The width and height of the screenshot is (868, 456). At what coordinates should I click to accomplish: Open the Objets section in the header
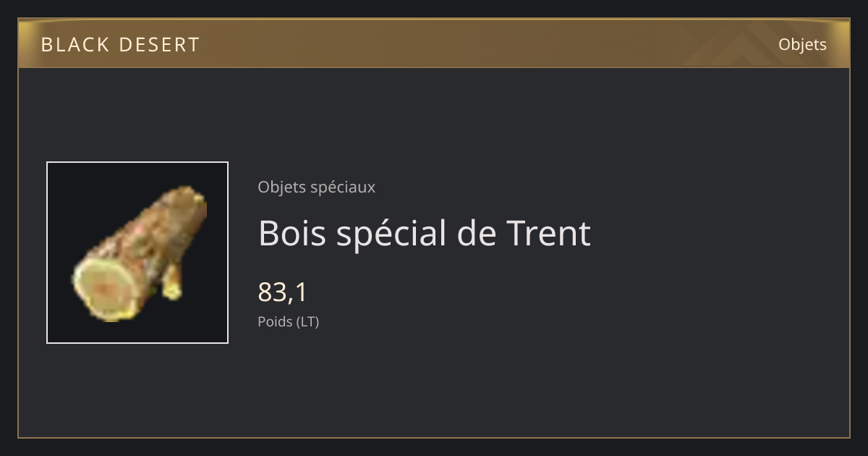pyautogui.click(x=802, y=44)
